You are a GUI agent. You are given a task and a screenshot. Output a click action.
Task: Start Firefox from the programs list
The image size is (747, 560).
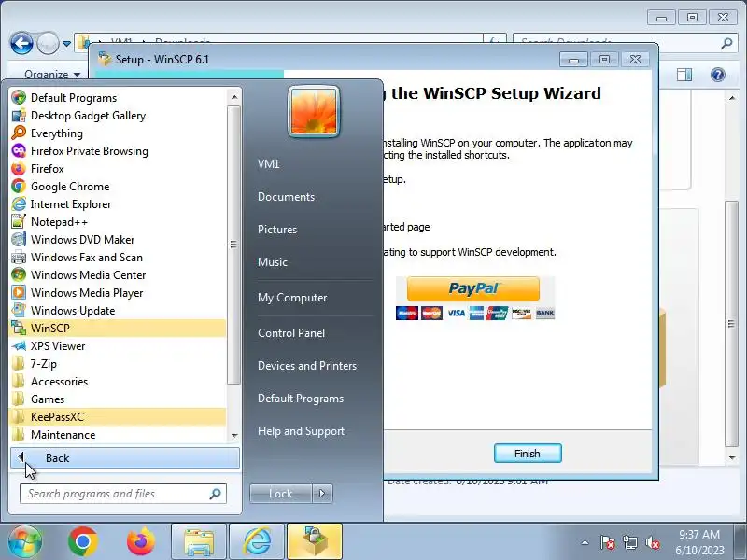[118, 169]
